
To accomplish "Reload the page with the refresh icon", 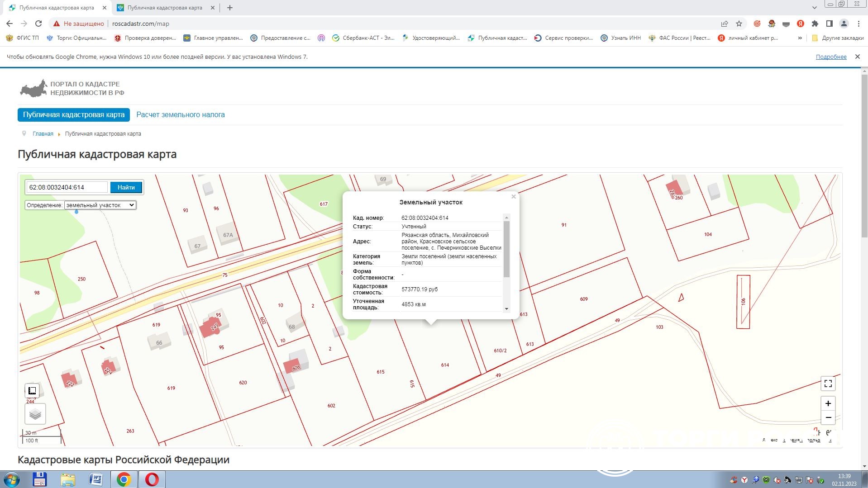I will pyautogui.click(x=38, y=24).
